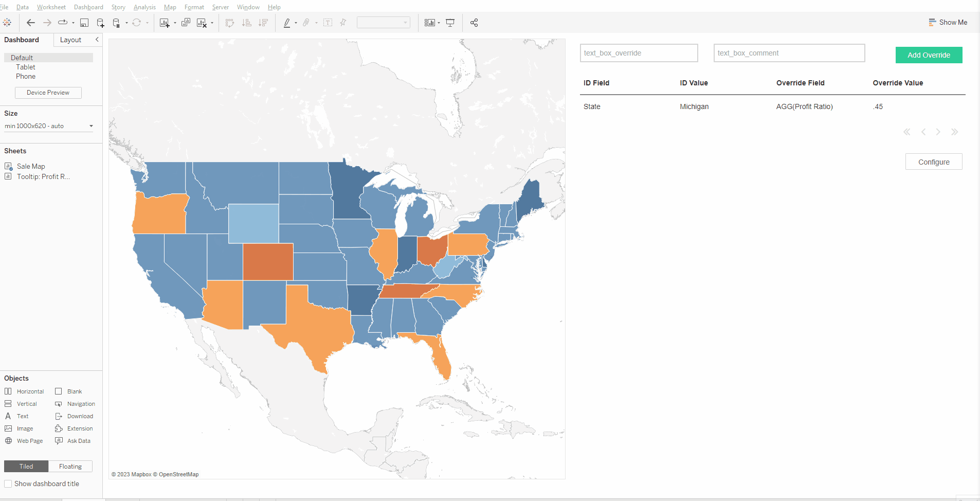Open the dashboard Size dropdown

(48, 126)
